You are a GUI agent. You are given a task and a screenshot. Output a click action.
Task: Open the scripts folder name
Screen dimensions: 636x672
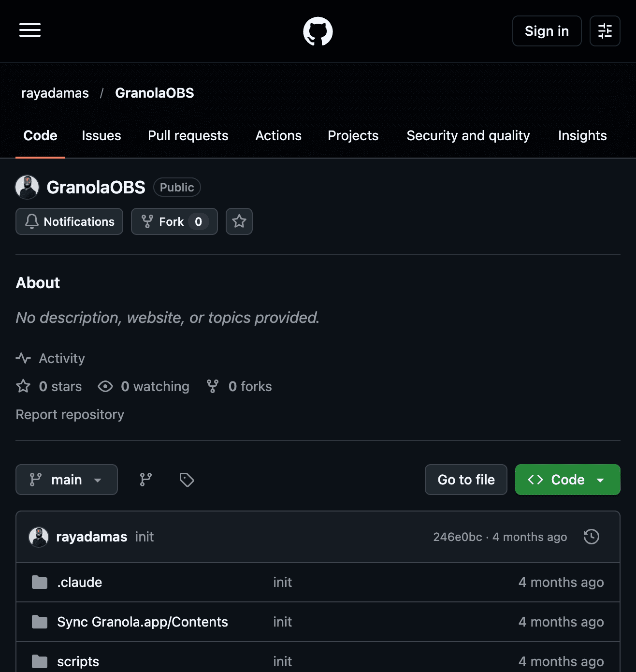pyautogui.click(x=78, y=661)
